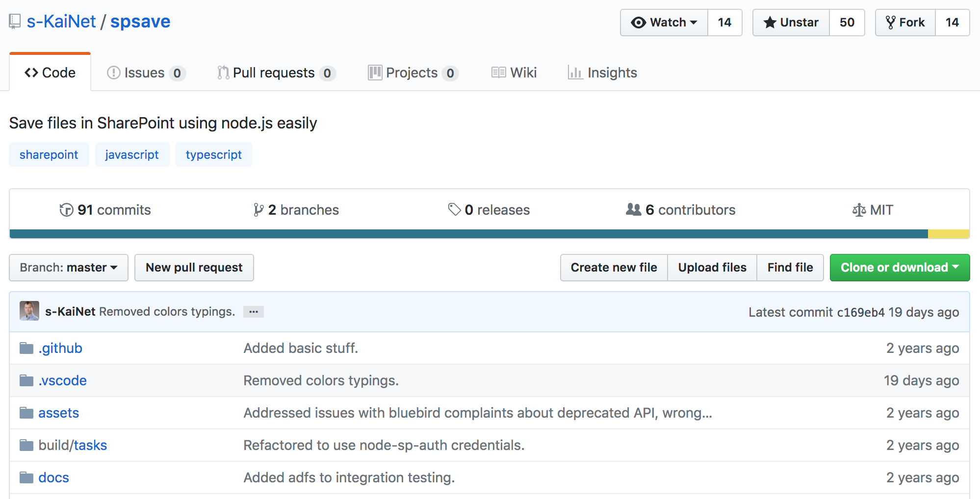Open the MIT license link
Viewport: 980px width, 499px height.
pos(873,210)
